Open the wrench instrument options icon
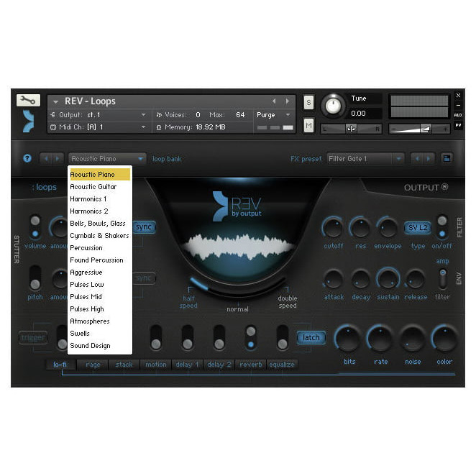Image resolution: width=476 pixels, height=476 pixels. (28, 100)
